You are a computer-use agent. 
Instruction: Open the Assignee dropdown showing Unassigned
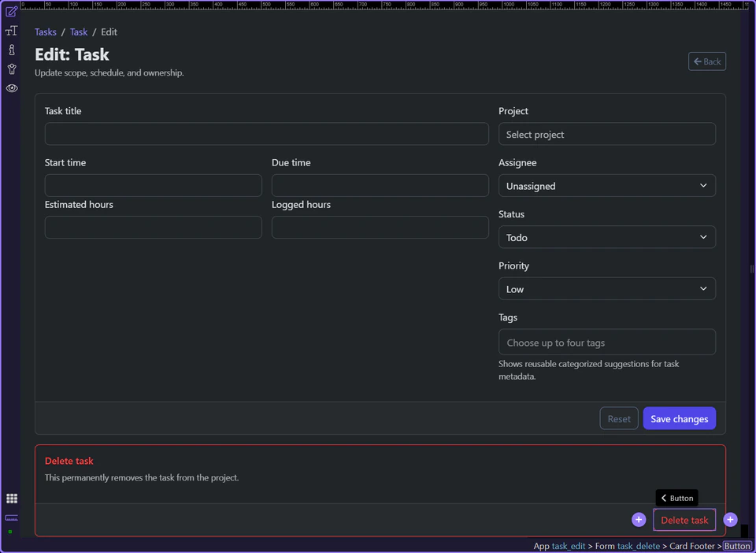click(606, 185)
